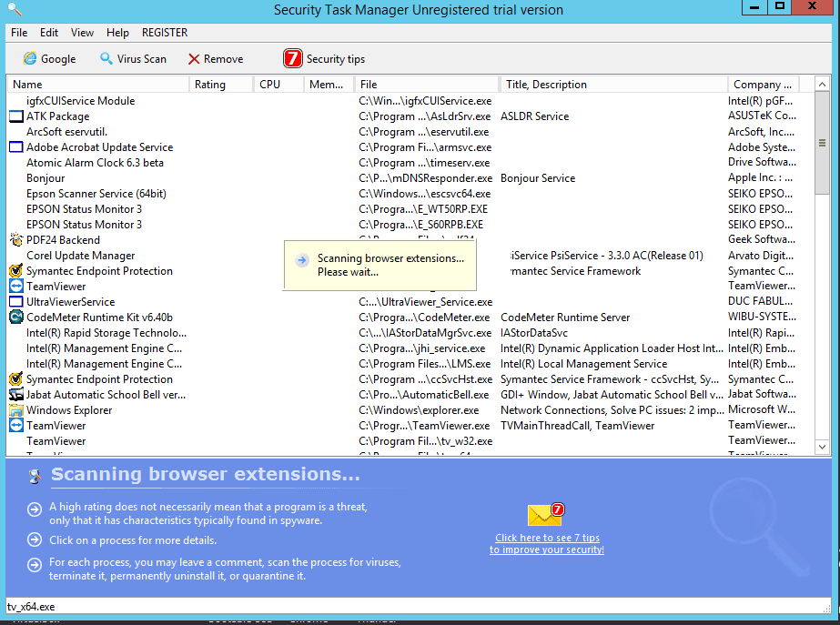Select the Symantec Endpoint Protection shield icon
This screenshot has height=625, width=840.
[x=15, y=270]
